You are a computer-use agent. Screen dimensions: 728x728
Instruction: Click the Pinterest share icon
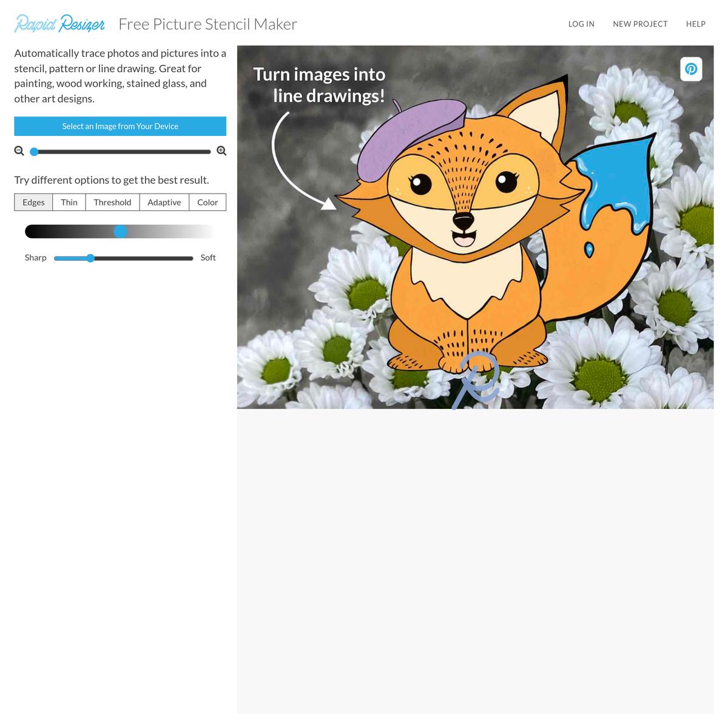[x=691, y=69]
